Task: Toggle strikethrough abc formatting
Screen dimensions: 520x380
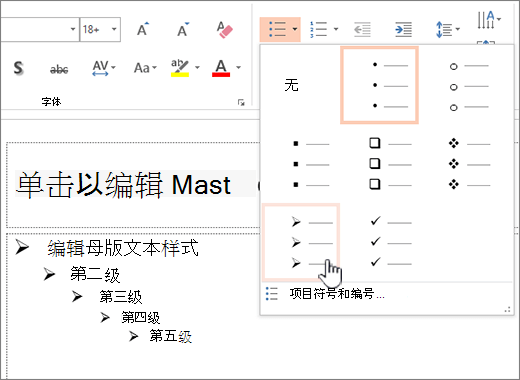Action: tap(59, 69)
